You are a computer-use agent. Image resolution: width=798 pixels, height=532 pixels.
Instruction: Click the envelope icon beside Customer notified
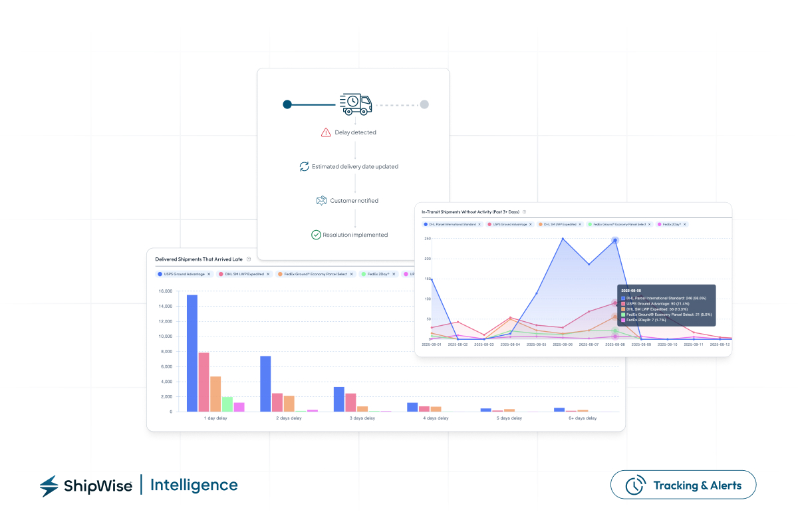(322, 200)
